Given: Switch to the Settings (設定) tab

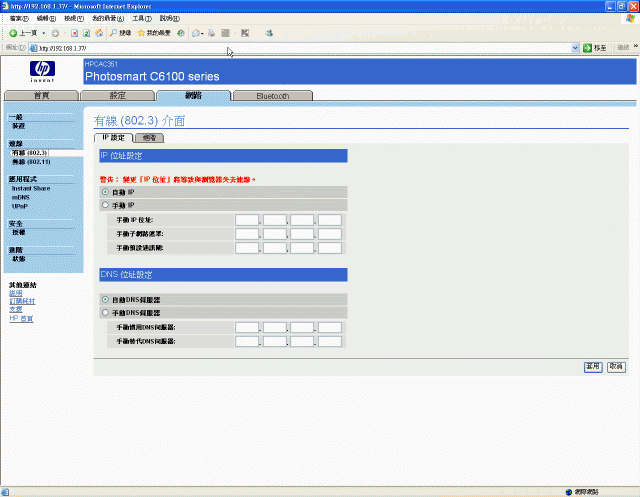Looking at the screenshot, I should pyautogui.click(x=118, y=95).
